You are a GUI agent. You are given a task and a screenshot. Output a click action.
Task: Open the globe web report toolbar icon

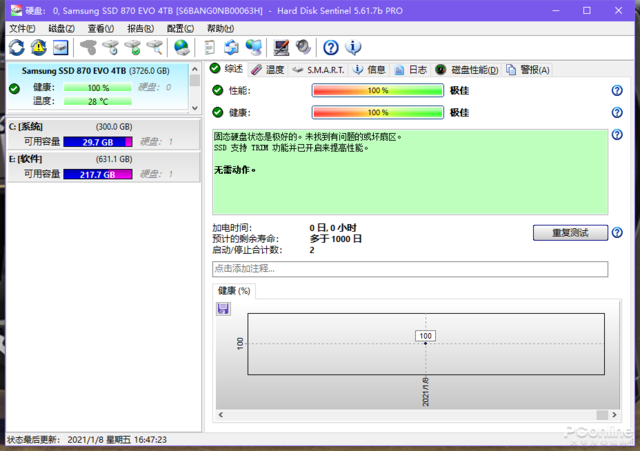(x=182, y=48)
